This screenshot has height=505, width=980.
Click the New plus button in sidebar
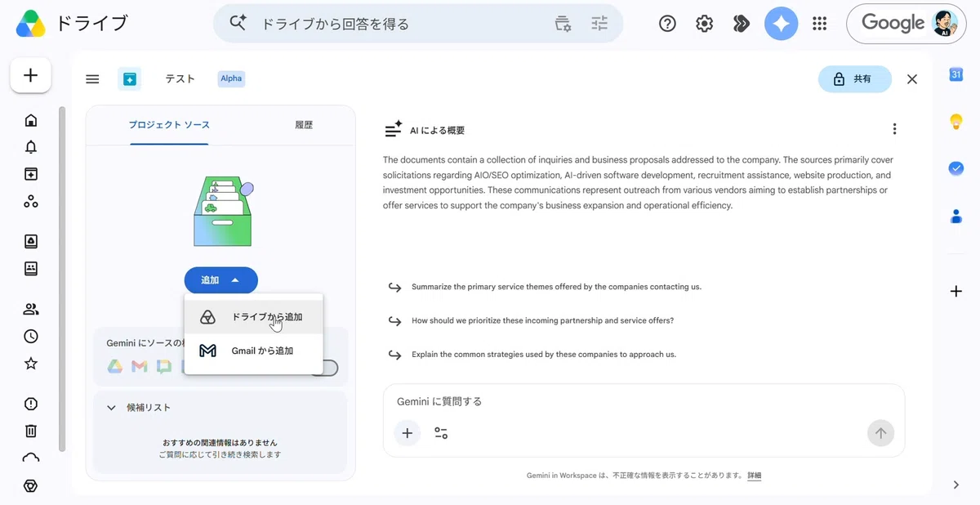(31, 75)
